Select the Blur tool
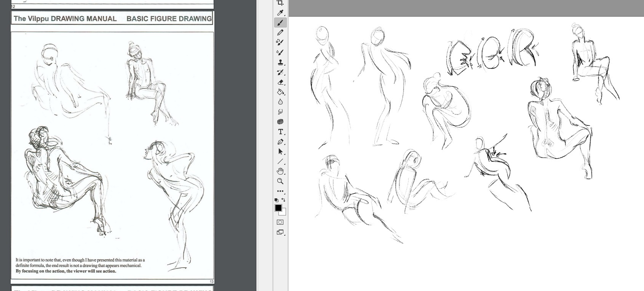Screen dimensions: 644x291 [280, 102]
